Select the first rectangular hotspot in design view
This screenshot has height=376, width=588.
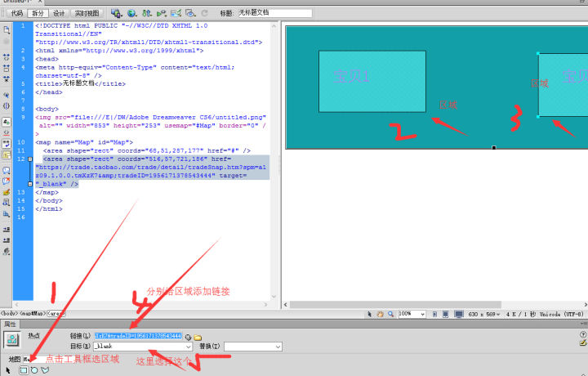(372, 81)
